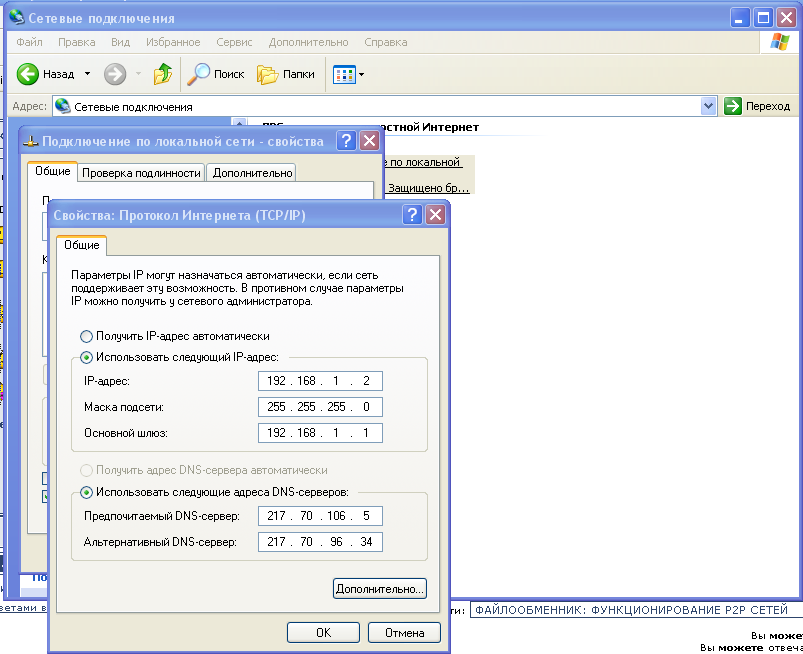Click help icon in connection properties dialog

pyautogui.click(x=346, y=141)
